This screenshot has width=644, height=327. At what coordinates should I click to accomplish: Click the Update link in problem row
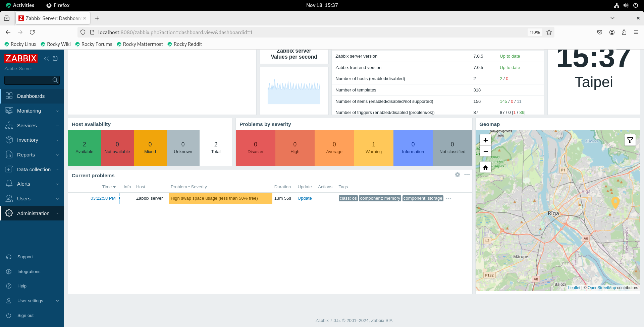click(x=305, y=198)
